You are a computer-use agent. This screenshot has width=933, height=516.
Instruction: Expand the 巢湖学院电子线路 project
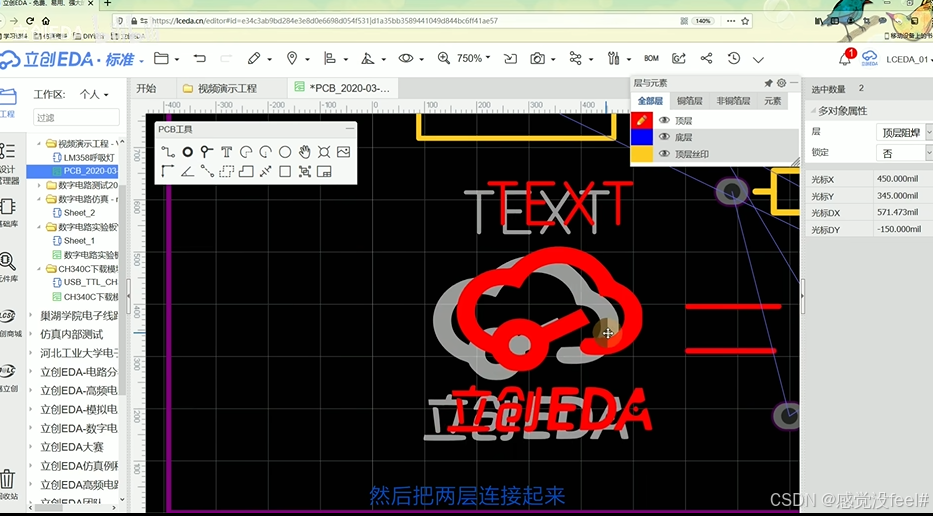coord(32,315)
